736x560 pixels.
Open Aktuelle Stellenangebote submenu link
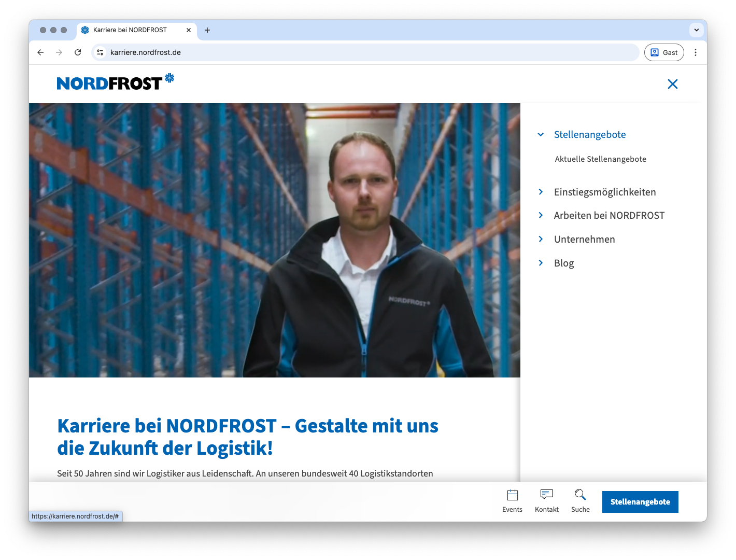coord(600,159)
